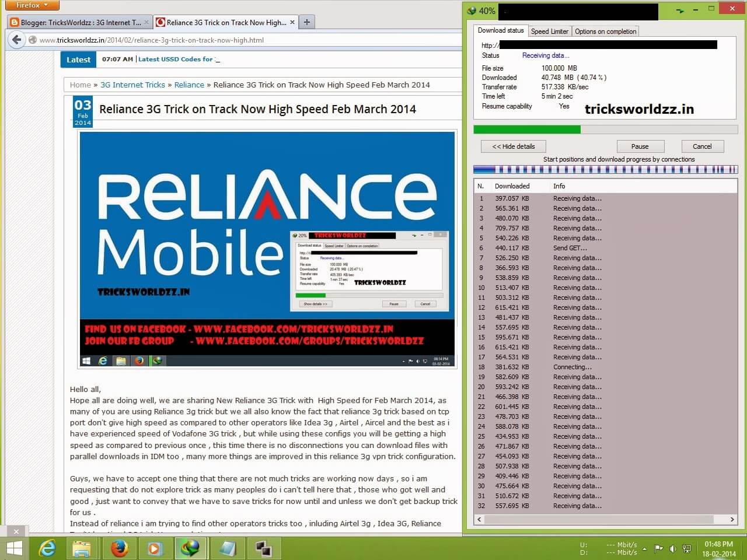Click the Receiving data status text

tap(546, 55)
